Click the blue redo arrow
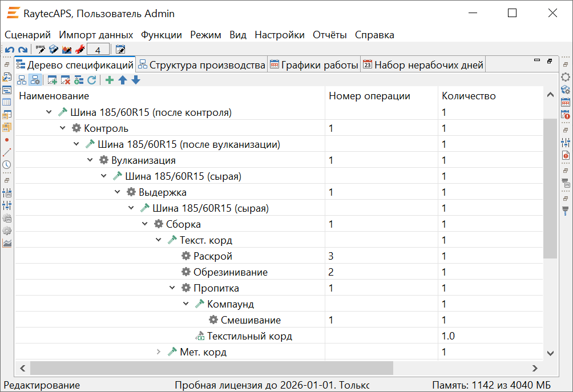The height and width of the screenshot is (392, 573). click(x=23, y=49)
